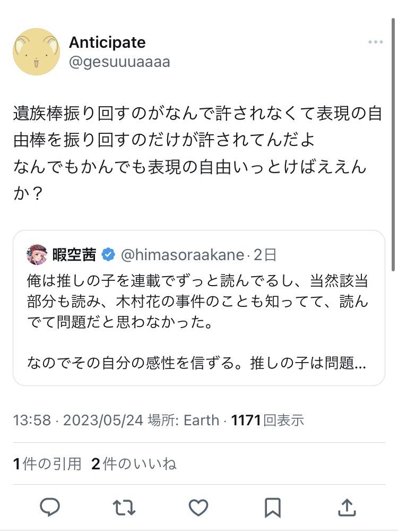
Task: Open the 13:58 · 2023/05/24 timestamp
Action: (79, 420)
